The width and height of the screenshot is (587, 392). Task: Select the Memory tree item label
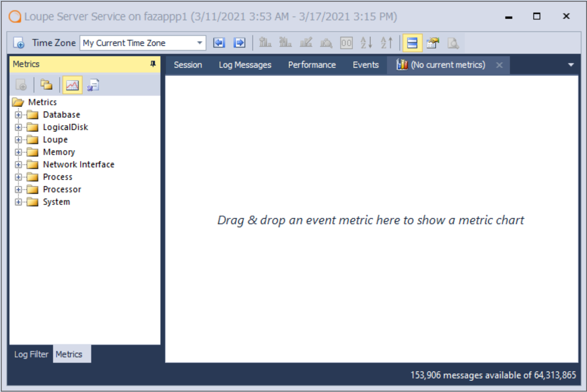tap(59, 152)
